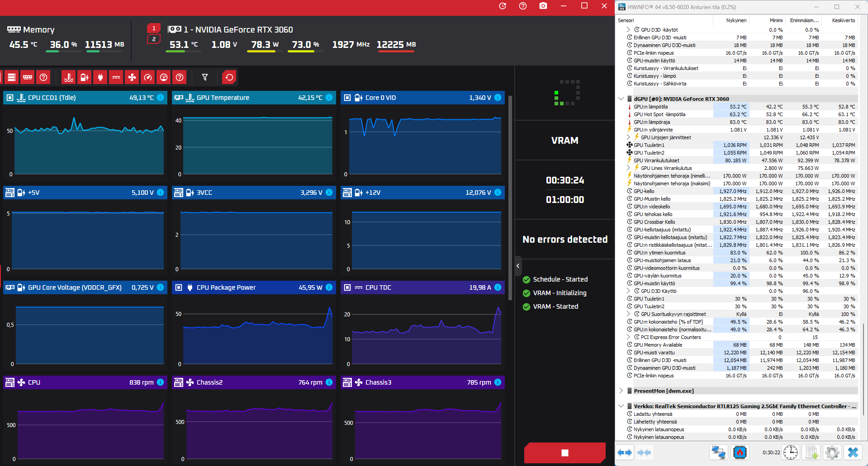Select GPU device number 2
Image resolution: width=868 pixels, height=466 pixels.
pos(154,39)
